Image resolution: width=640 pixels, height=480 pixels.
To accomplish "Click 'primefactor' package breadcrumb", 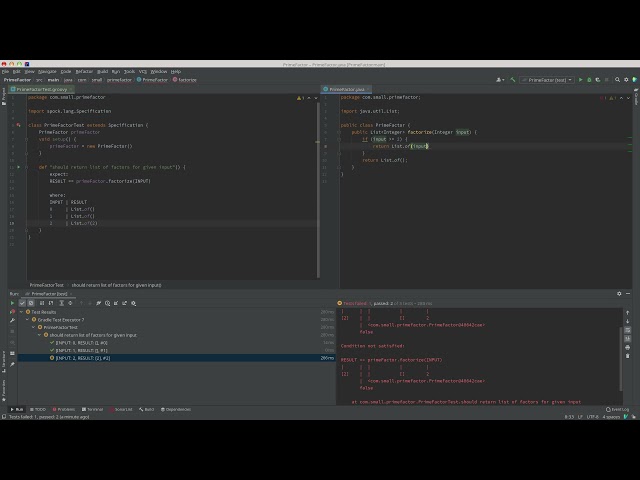I will point(119,80).
